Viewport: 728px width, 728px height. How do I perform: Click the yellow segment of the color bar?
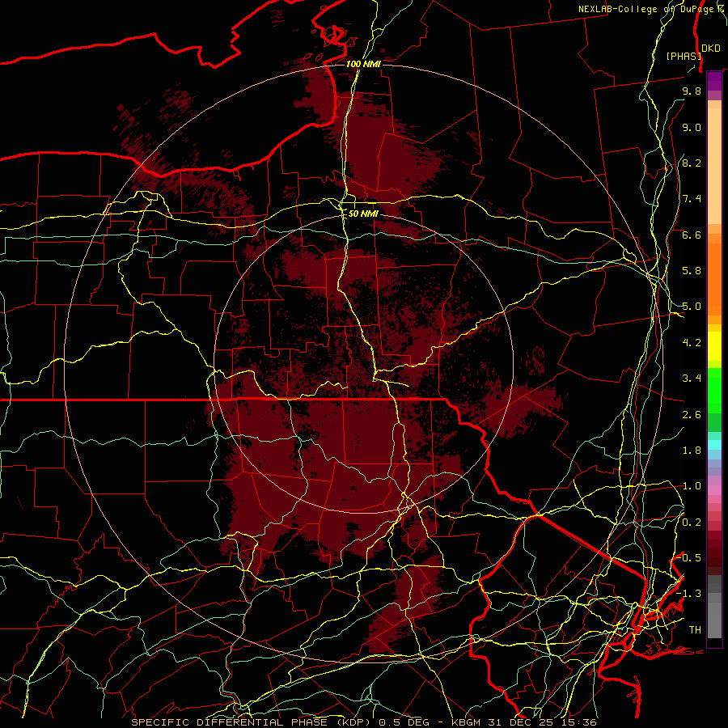[x=714, y=346]
